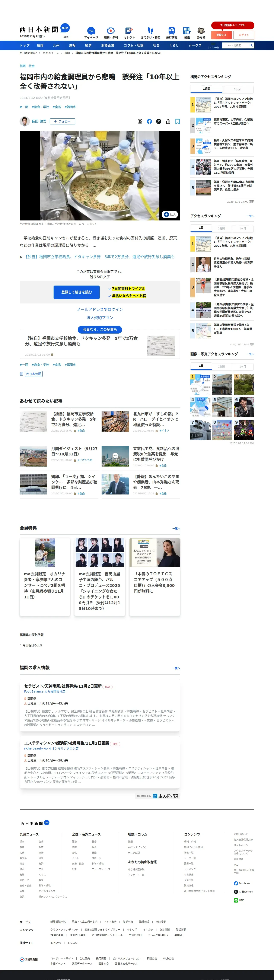Screen dimensions: 274x980
Task: Click the share upload icon
Action: pos(168,121)
